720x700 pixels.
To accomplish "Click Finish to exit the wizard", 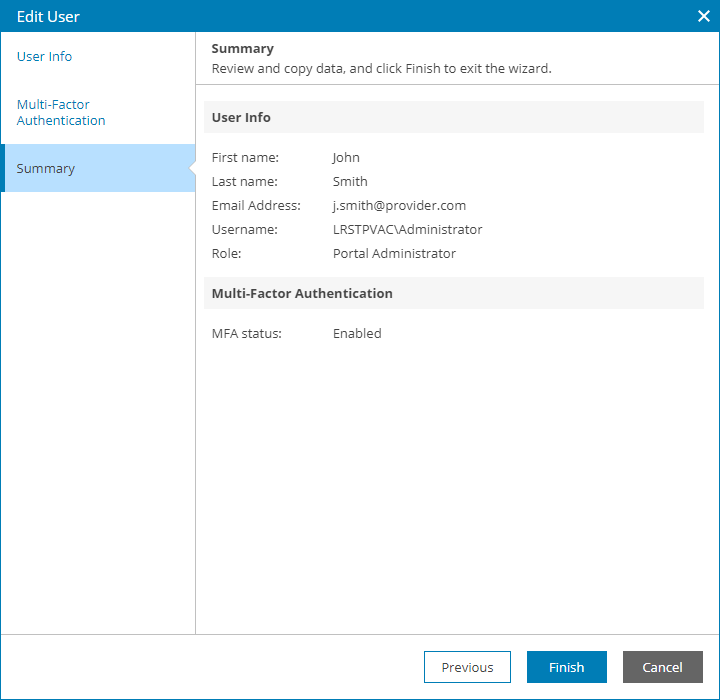I will pyautogui.click(x=566, y=667).
